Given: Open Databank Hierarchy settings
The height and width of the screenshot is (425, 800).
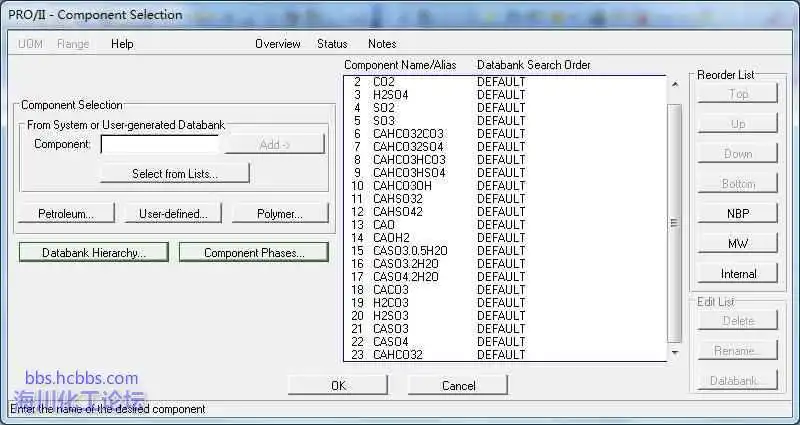Looking at the screenshot, I should [94, 253].
